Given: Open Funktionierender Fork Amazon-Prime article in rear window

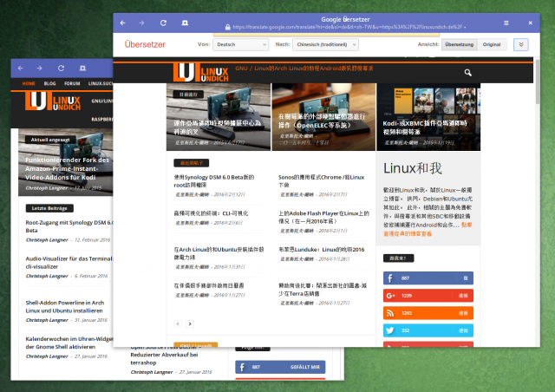Looking at the screenshot, I should (x=68, y=168).
